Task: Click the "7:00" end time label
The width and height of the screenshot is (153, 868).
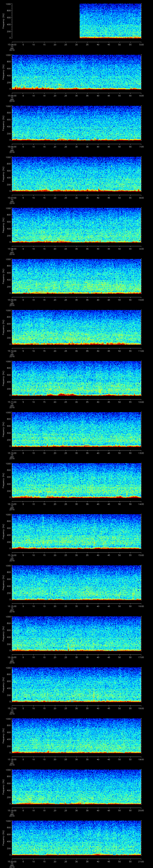Action: tap(141, 147)
